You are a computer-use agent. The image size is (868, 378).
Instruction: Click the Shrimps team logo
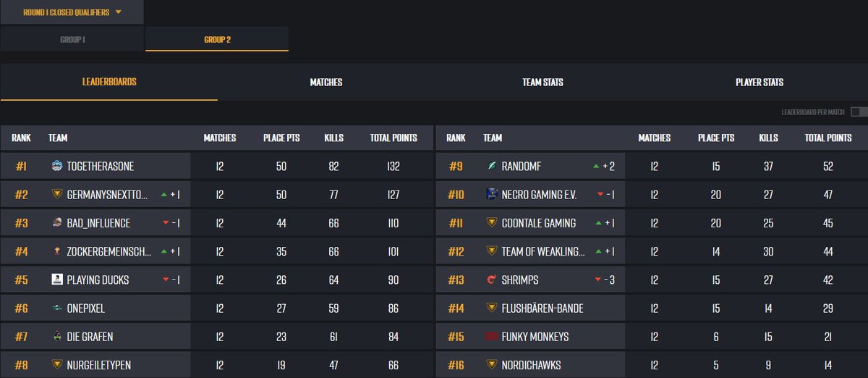[492, 280]
